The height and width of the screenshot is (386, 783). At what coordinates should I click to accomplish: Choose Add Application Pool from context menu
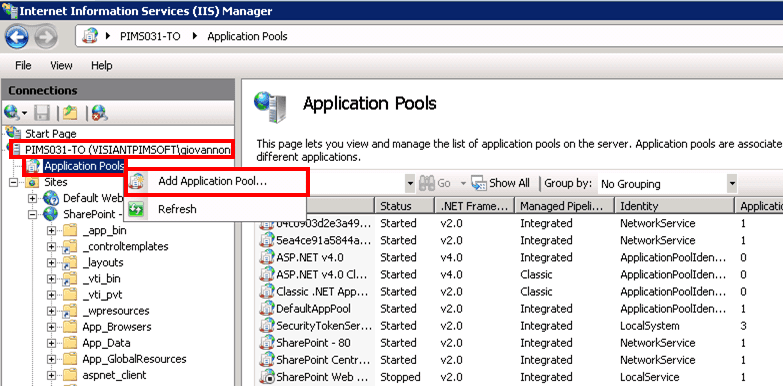click(217, 182)
